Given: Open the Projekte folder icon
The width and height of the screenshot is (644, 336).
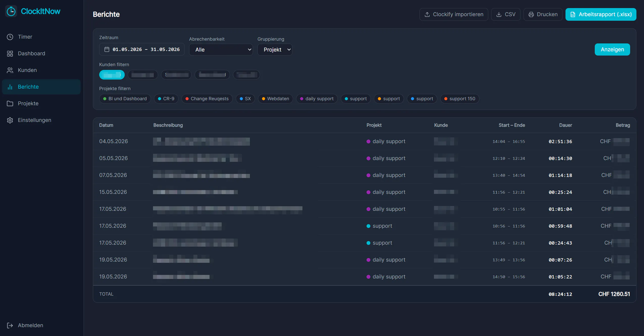Looking at the screenshot, I should click(10, 104).
